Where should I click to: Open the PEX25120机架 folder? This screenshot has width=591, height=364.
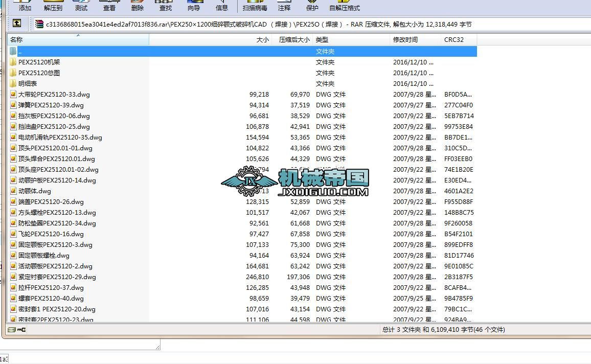(x=39, y=62)
